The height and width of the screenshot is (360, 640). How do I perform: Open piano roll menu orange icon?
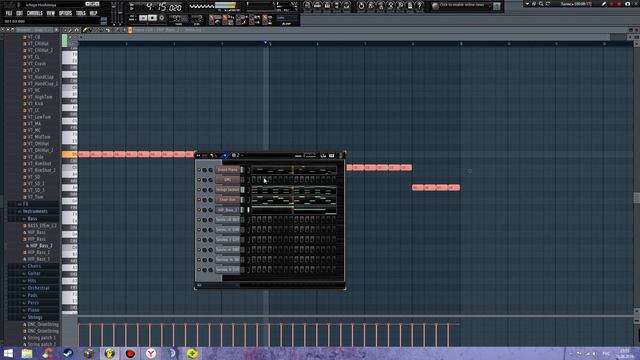pos(130,30)
